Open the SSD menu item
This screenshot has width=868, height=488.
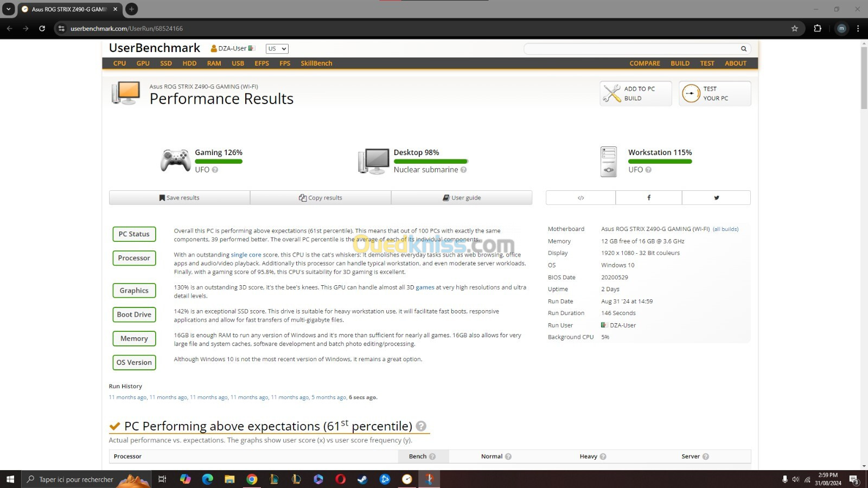pos(166,63)
